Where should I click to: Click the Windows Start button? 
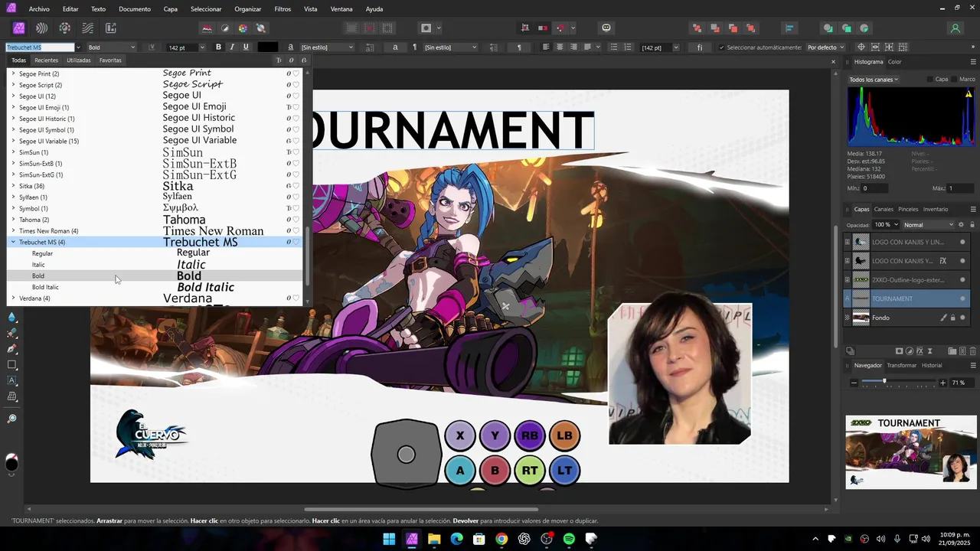389,539
